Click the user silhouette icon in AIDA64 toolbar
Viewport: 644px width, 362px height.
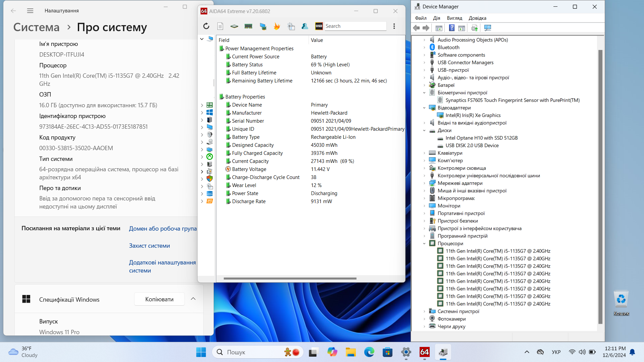pos(305,26)
